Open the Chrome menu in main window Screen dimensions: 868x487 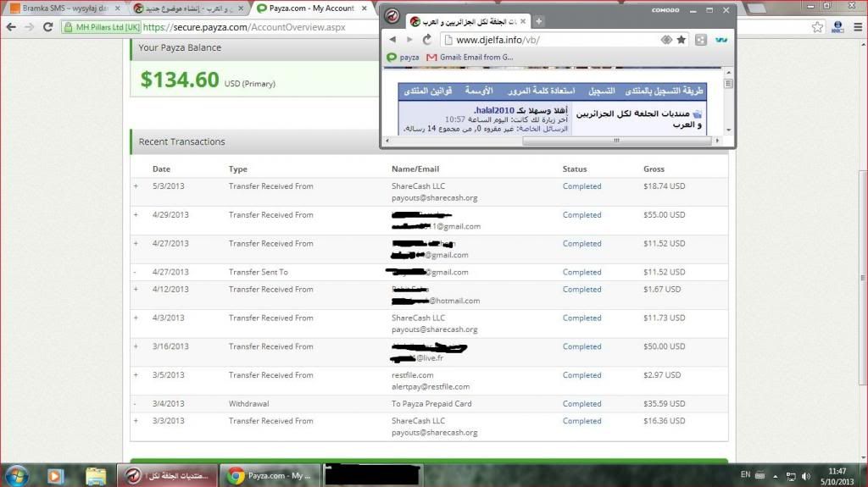(x=858, y=27)
